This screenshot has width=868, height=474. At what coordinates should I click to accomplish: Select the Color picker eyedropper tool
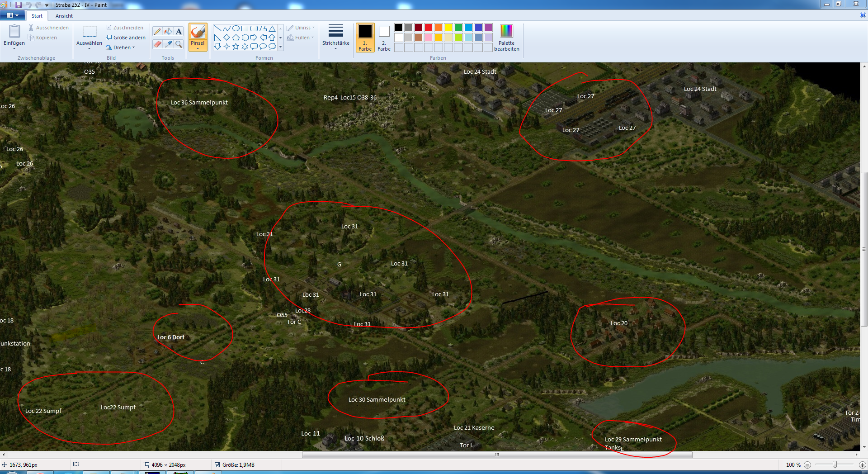168,44
